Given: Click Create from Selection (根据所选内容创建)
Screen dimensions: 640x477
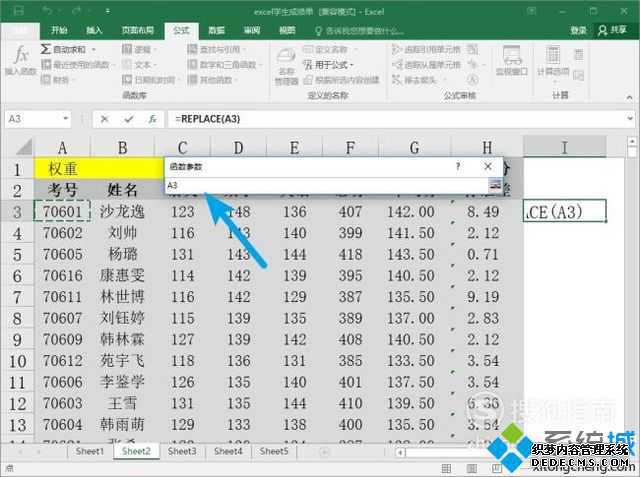Looking at the screenshot, I should tap(341, 80).
